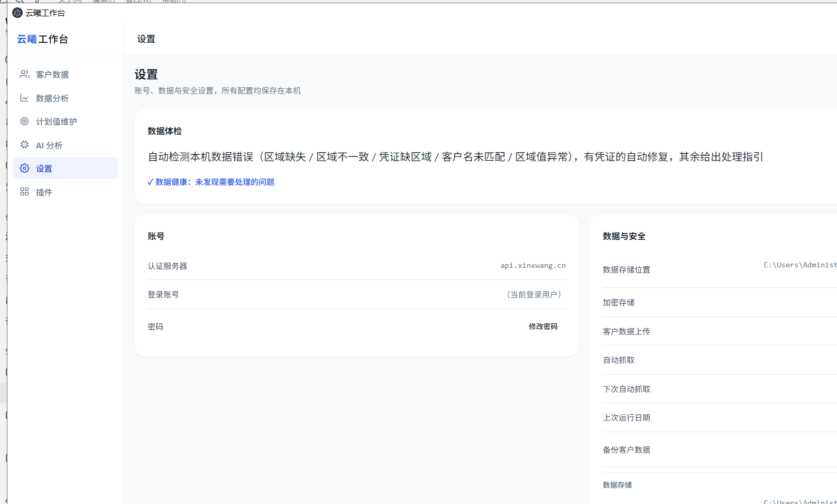
Task: Click the 数据分析 chart icon
Action: 24,98
